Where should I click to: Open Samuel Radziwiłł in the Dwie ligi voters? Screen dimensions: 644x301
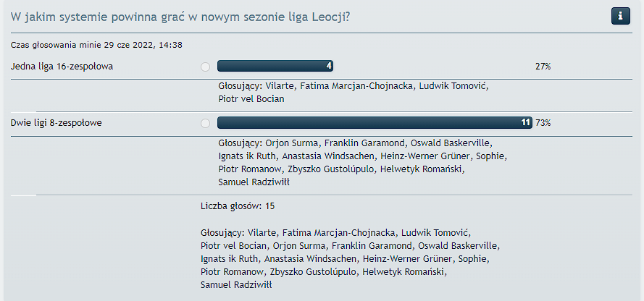point(254,182)
